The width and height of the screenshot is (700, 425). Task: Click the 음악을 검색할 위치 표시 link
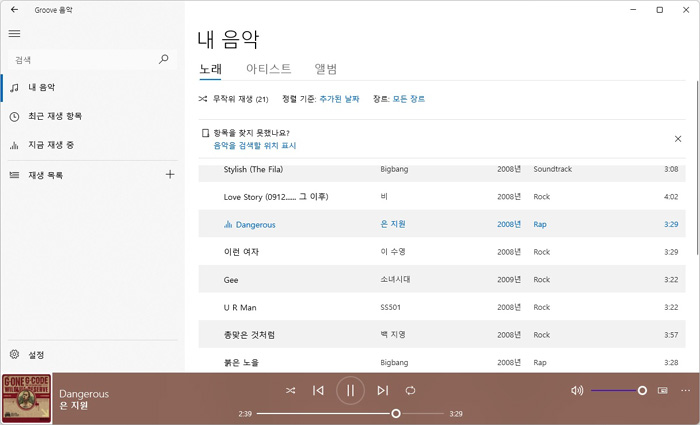point(255,146)
